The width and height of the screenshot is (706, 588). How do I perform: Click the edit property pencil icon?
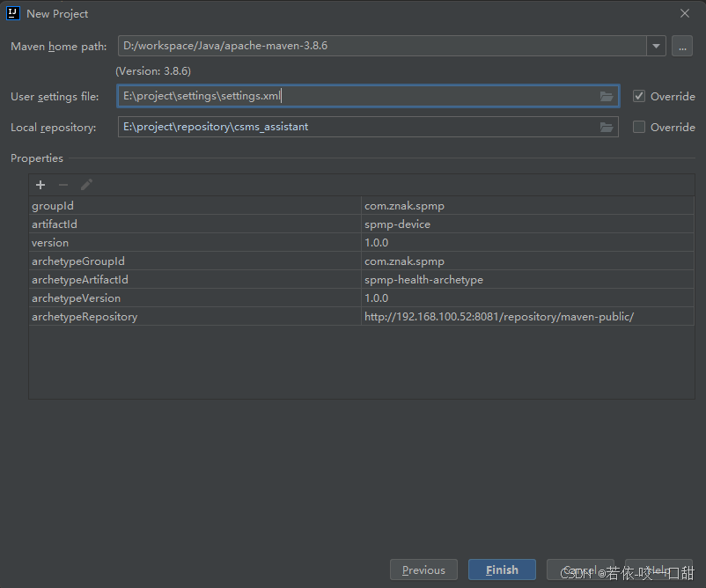86,185
